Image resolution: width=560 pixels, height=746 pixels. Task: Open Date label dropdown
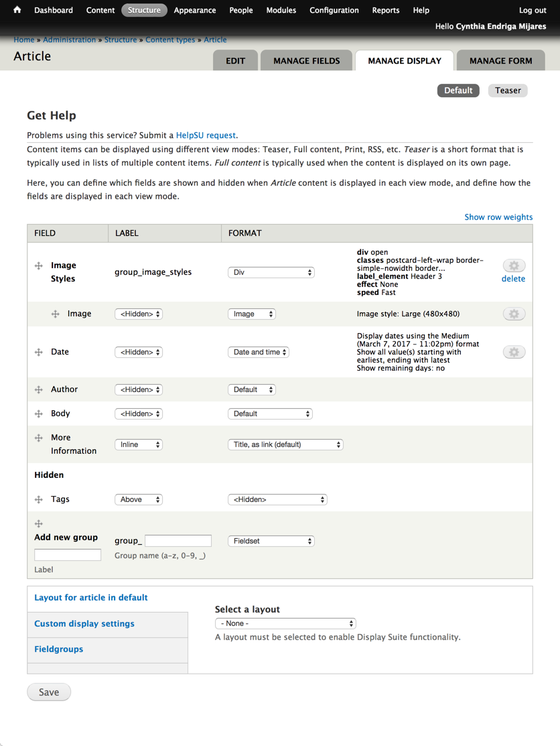139,352
